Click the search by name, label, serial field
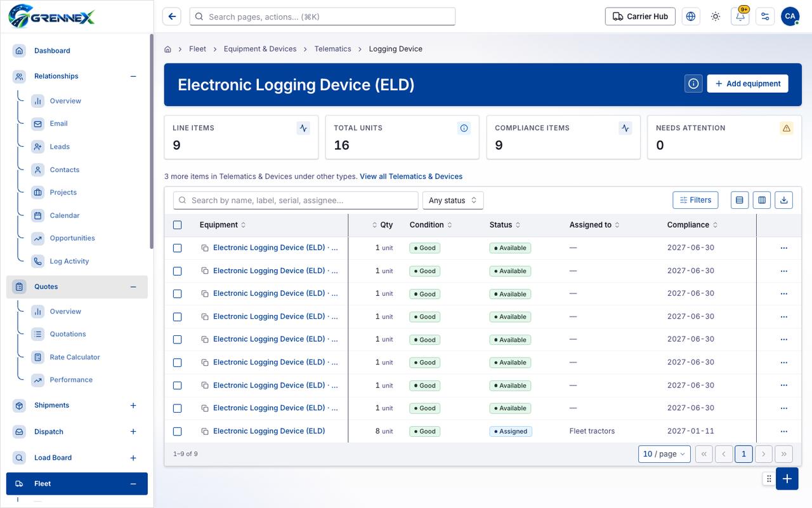 coord(296,200)
